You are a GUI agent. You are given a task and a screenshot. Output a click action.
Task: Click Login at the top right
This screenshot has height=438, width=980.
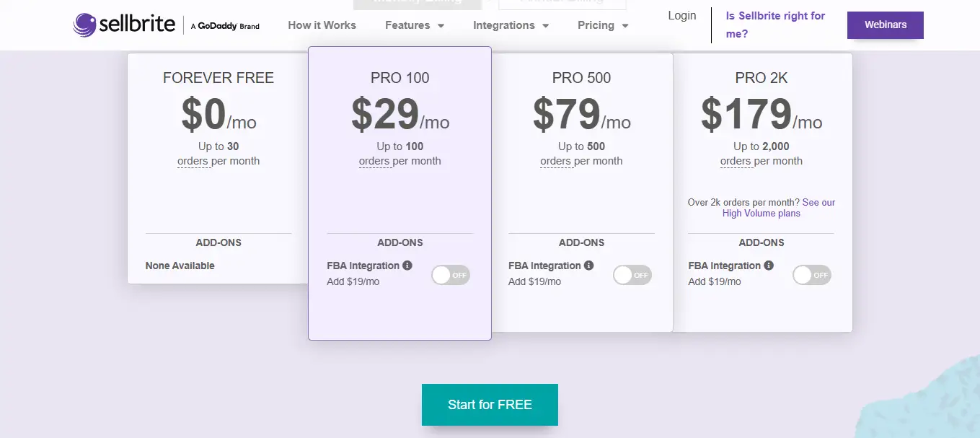click(681, 14)
